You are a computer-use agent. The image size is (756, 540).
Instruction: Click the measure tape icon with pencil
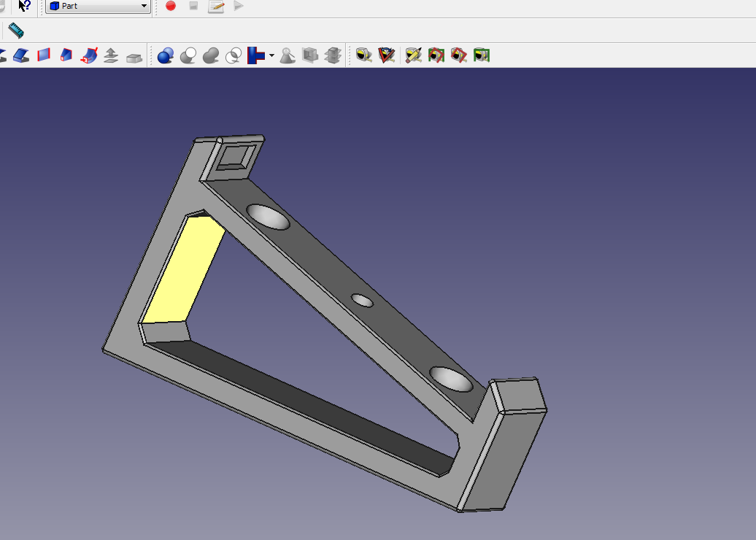(x=413, y=55)
